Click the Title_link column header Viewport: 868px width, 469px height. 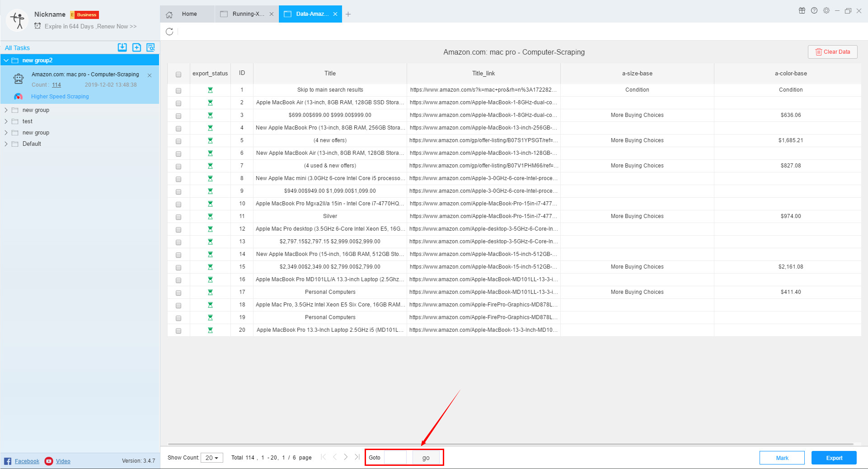(x=483, y=73)
